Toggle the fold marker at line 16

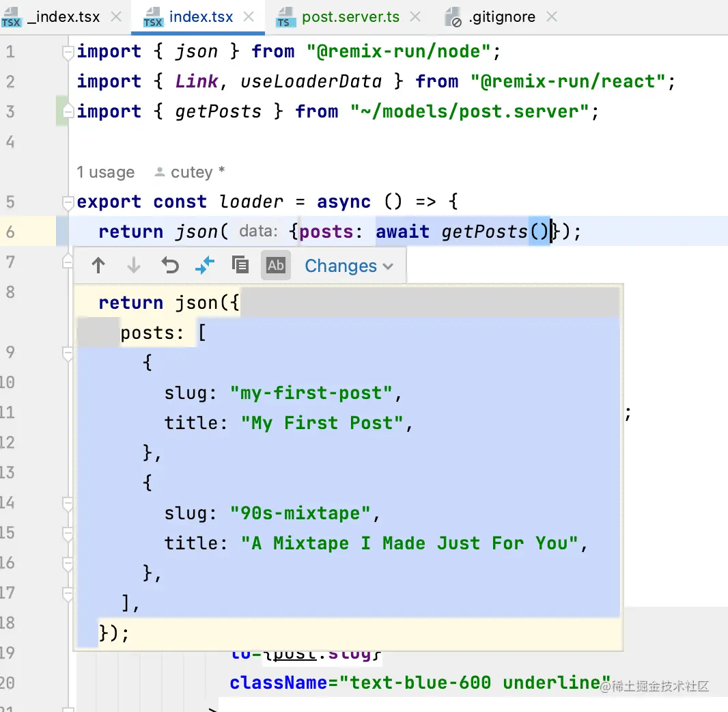(68, 563)
